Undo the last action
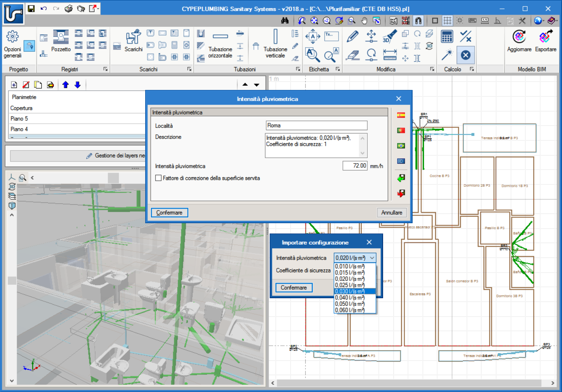 (x=44, y=8)
